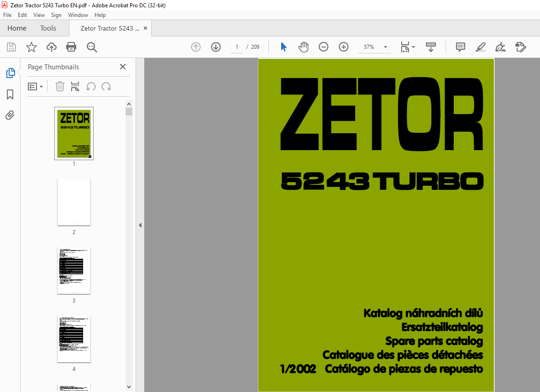Viewport: 540px width, 392px height.
Task: Delete selected page with trash icon
Action: point(60,86)
